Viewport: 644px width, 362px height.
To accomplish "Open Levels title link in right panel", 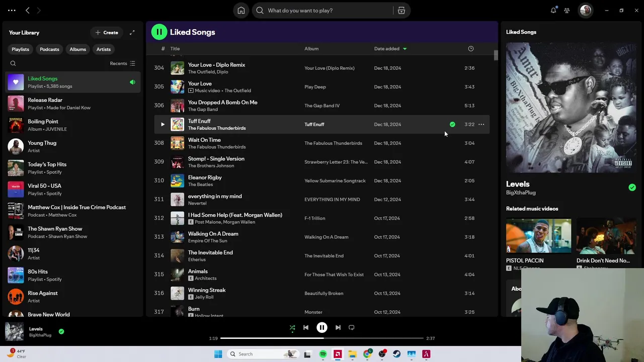I will click(x=518, y=184).
